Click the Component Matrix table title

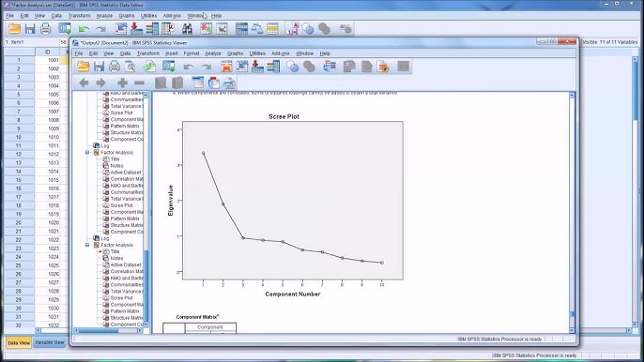197,317
